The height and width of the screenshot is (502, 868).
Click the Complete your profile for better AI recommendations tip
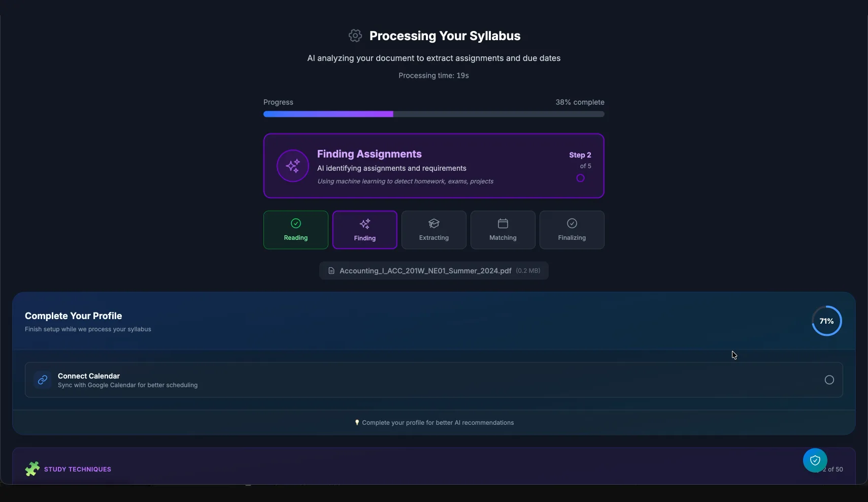tap(438, 423)
